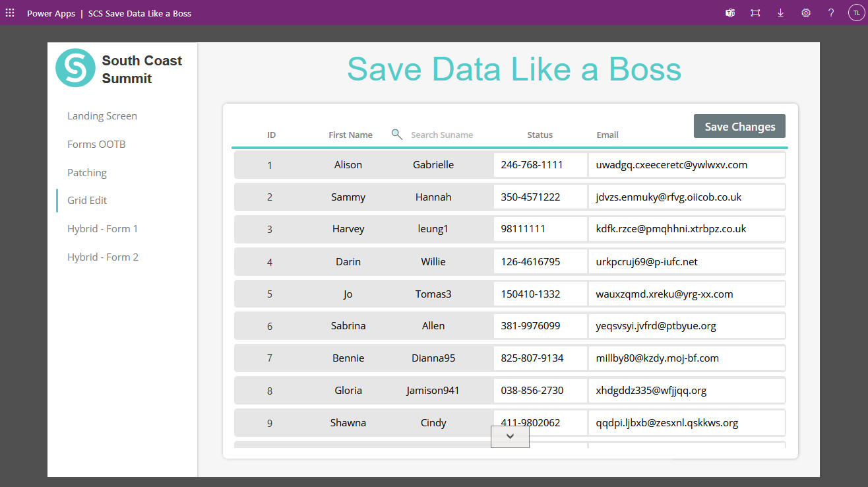Image resolution: width=868 pixels, height=487 pixels.
Task: Click the fit to screen icon
Action: click(755, 13)
